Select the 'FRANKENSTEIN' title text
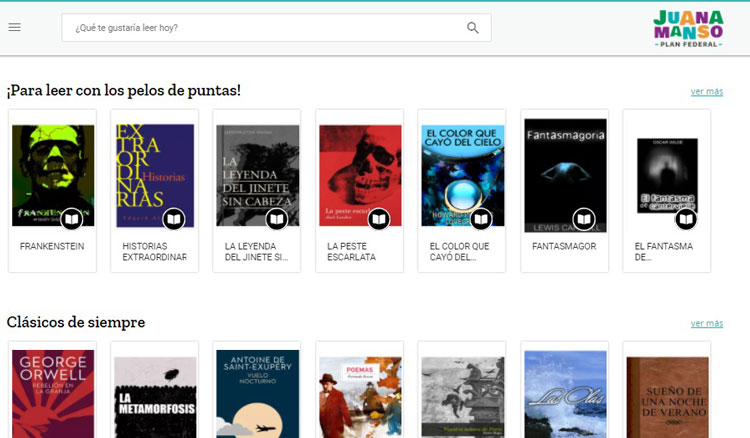This screenshot has width=750, height=438. pos(52,246)
